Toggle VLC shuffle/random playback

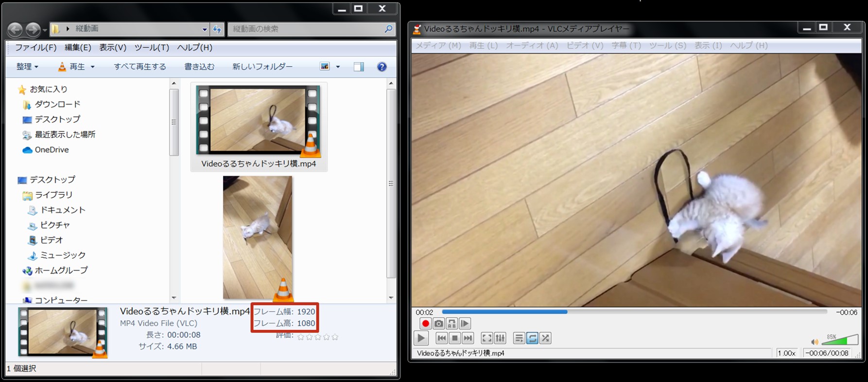[x=545, y=338]
